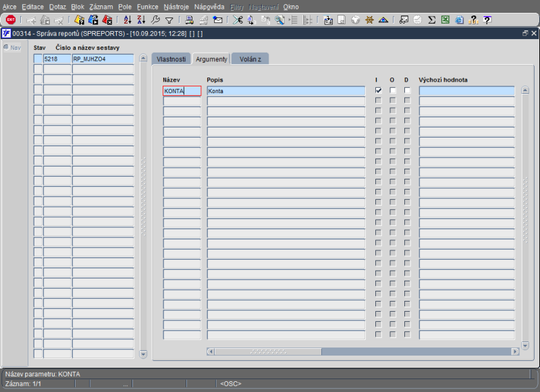Click the wrench tool icon
Viewport: 540px width, 392px height.
pos(155,20)
